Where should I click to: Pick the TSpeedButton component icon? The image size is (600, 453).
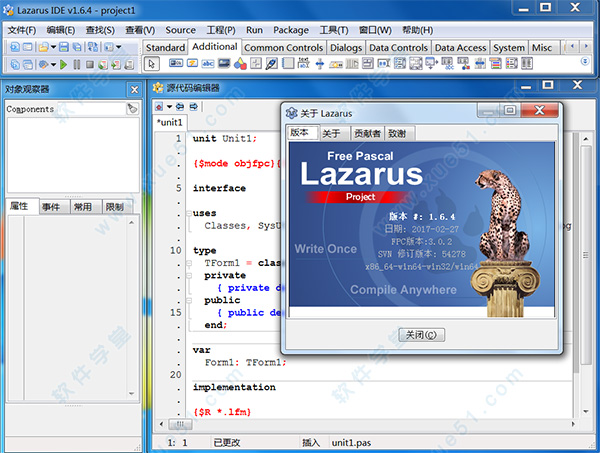point(192,63)
